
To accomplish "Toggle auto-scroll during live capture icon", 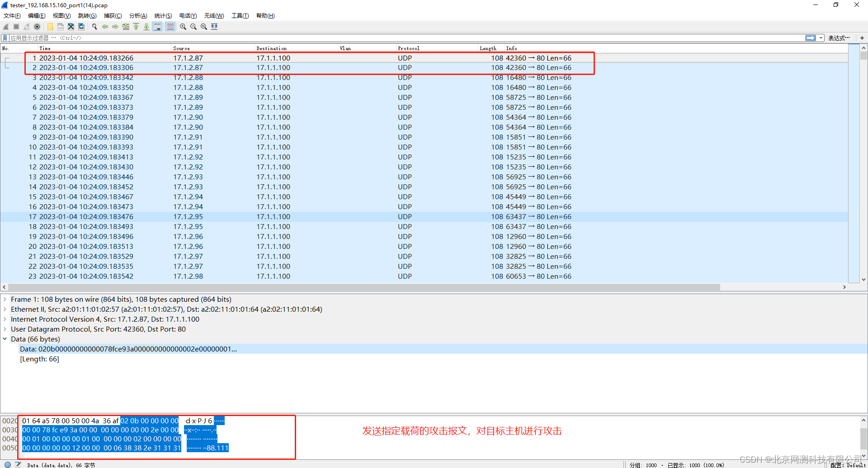I will (x=157, y=27).
